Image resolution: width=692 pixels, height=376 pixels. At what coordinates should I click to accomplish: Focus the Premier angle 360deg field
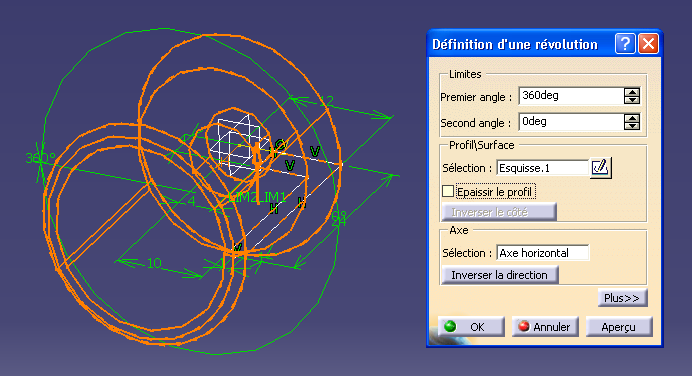coord(571,96)
